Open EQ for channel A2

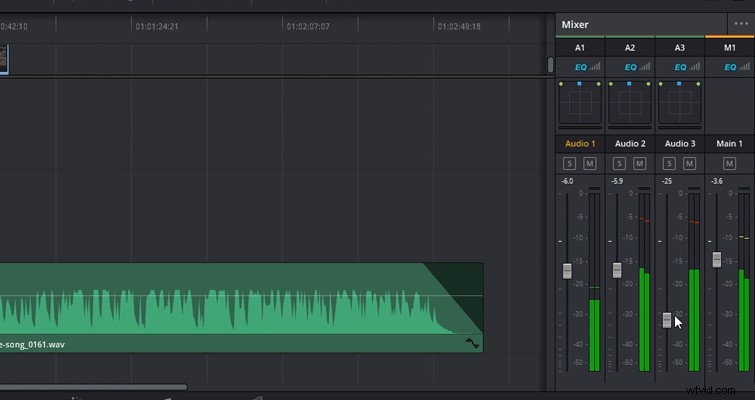click(630, 67)
